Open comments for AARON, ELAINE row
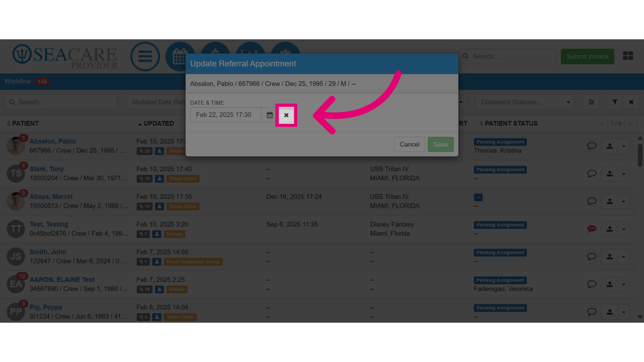The height and width of the screenshot is (362, 644). click(592, 284)
